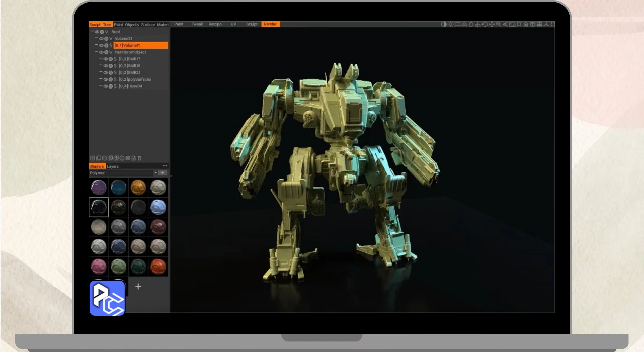Click the half-circle contrast icon in viewport toolbar

coord(444,24)
